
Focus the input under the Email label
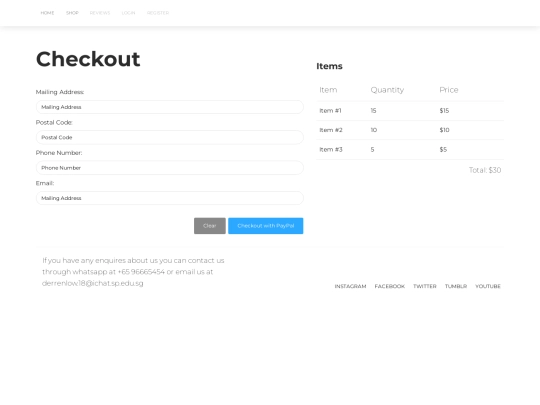169,198
